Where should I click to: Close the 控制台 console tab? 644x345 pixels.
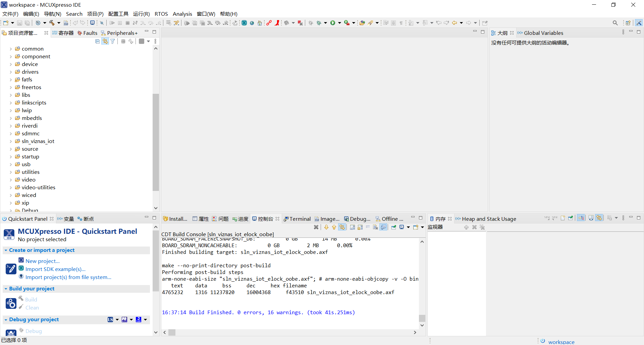[277, 219]
